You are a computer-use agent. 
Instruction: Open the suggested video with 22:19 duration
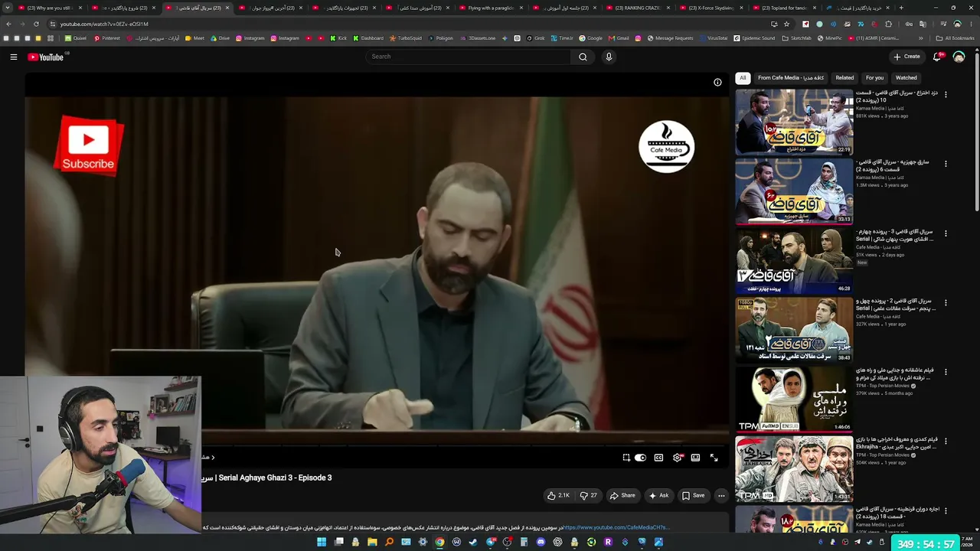[794, 122]
